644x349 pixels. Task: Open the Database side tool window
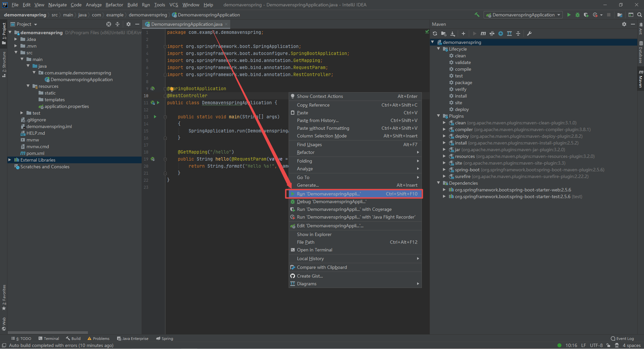(x=641, y=52)
